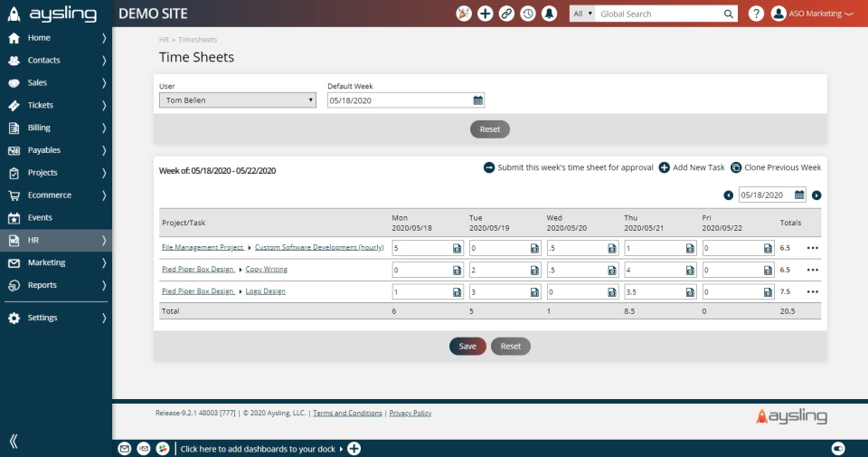Collapse the sidebar with double chevron

[x=14, y=441]
